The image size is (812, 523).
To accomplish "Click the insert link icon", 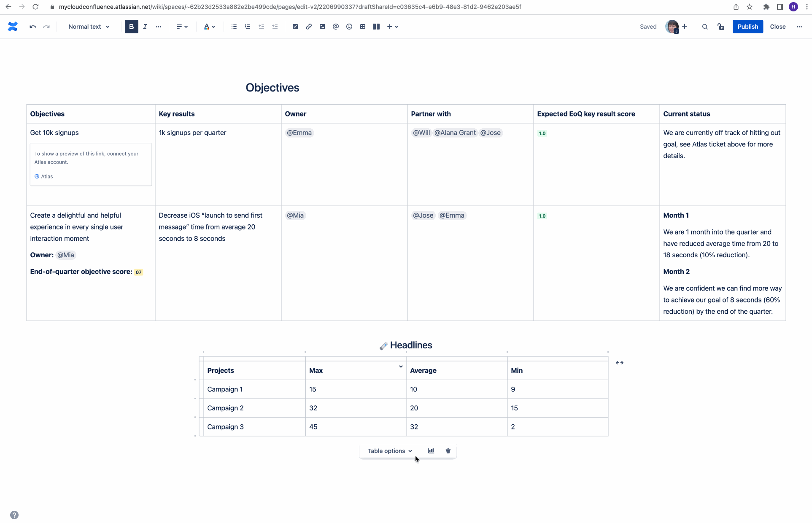I will [x=308, y=27].
